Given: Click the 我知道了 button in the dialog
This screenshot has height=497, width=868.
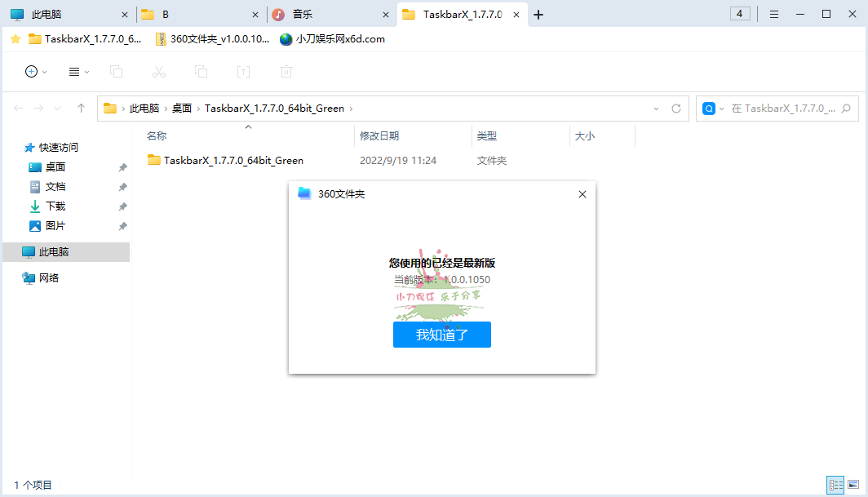Looking at the screenshot, I should 441,334.
